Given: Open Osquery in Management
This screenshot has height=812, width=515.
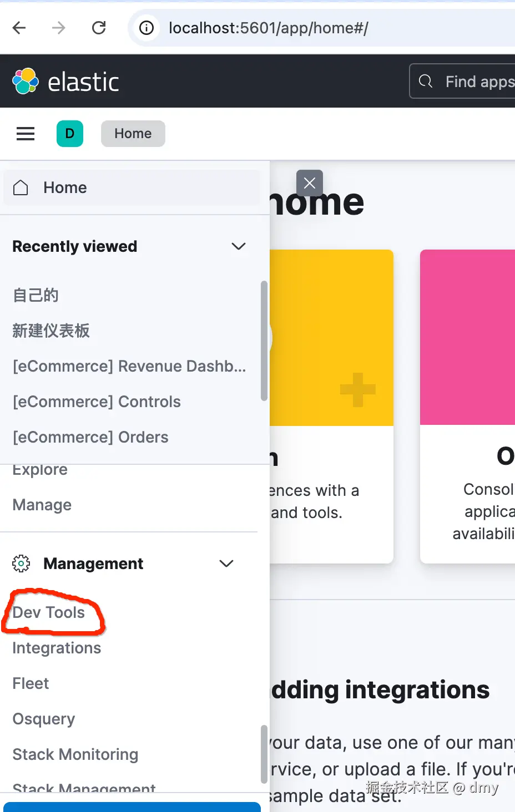Looking at the screenshot, I should [44, 719].
